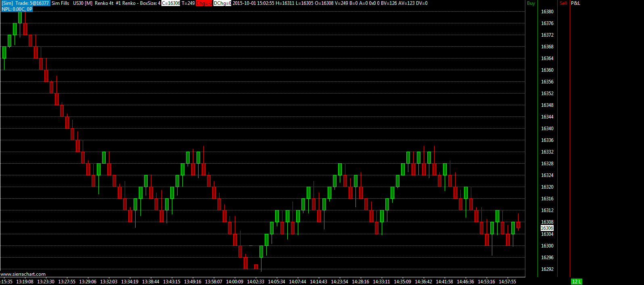The width and height of the screenshot is (644, 285).
Task: Click the 16340 price scale label
Action: click(x=547, y=129)
